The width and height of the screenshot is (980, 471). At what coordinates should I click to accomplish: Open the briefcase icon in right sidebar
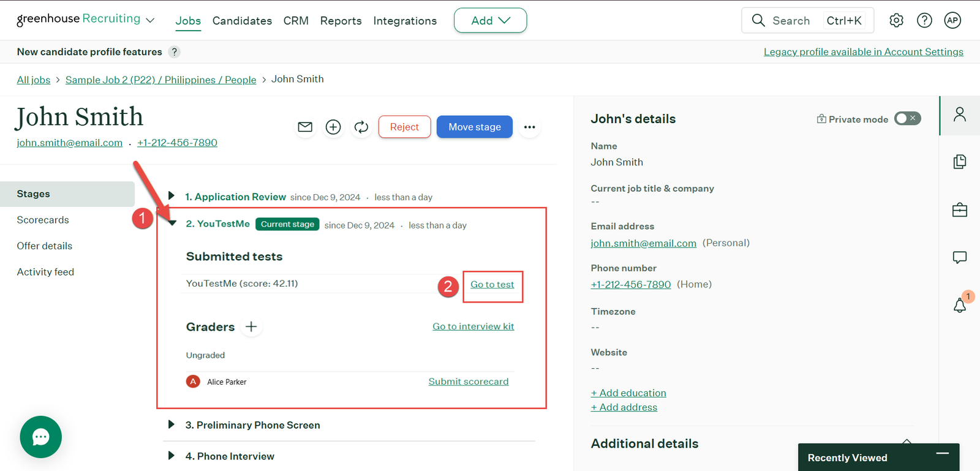tap(960, 210)
